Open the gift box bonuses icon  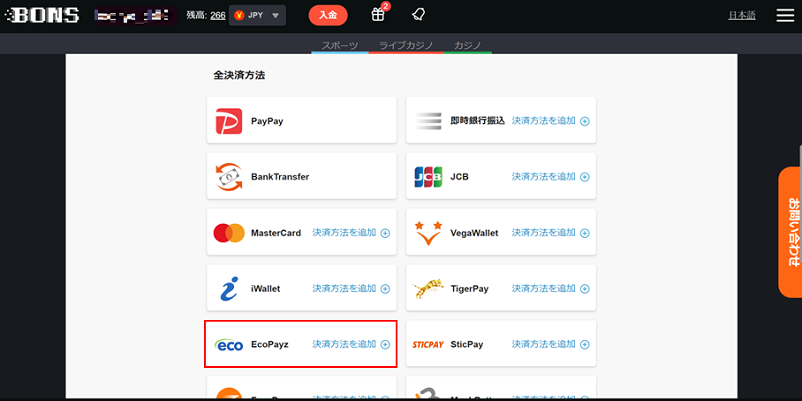[378, 15]
